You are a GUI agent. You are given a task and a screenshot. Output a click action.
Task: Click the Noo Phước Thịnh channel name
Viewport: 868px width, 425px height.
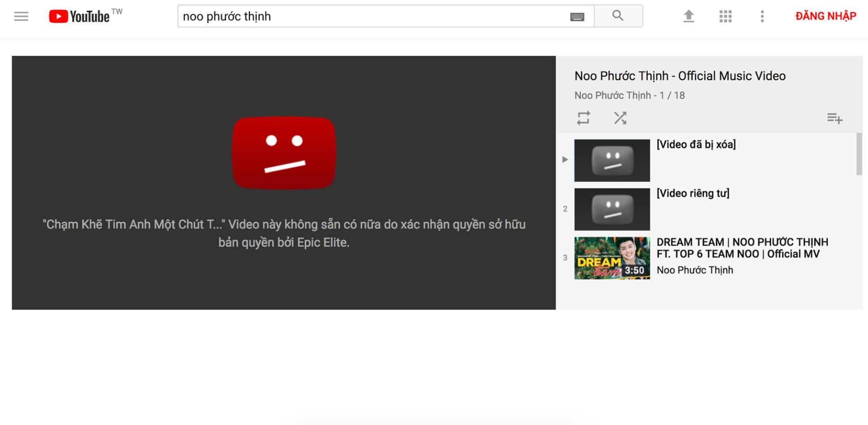coord(695,270)
